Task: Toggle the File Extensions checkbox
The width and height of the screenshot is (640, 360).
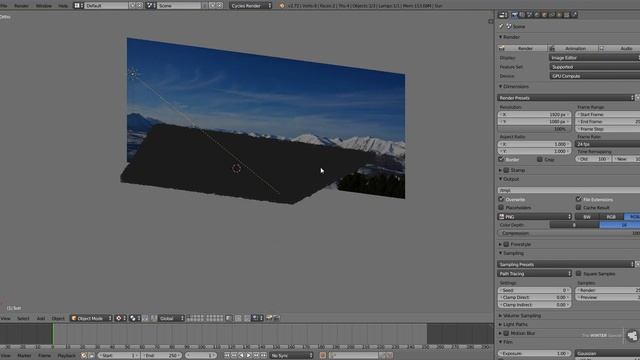Action: (578, 199)
